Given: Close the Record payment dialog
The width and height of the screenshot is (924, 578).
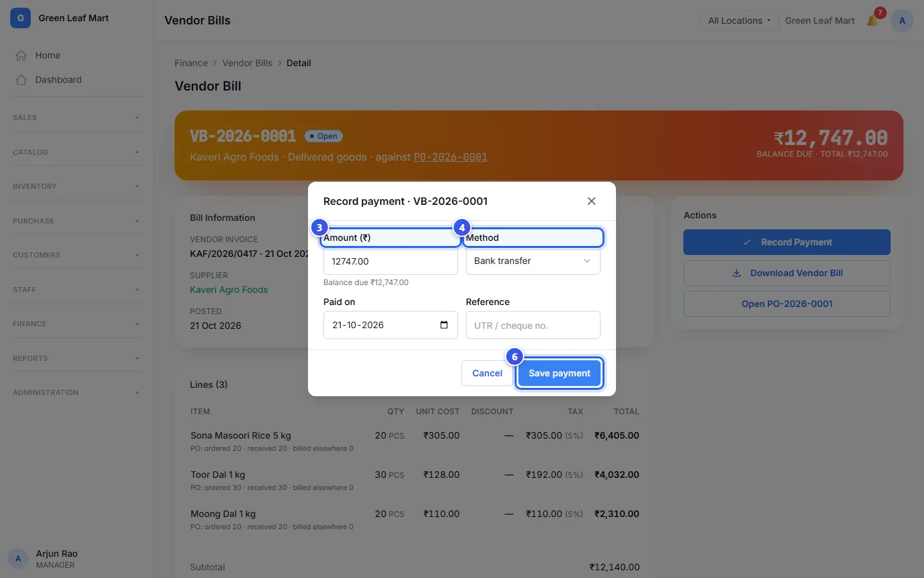Looking at the screenshot, I should [x=592, y=201].
